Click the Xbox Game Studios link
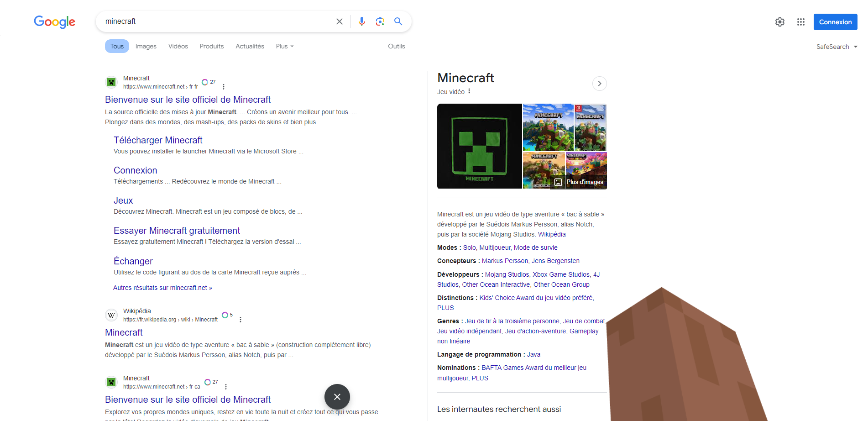The width and height of the screenshot is (868, 421). tap(561, 274)
